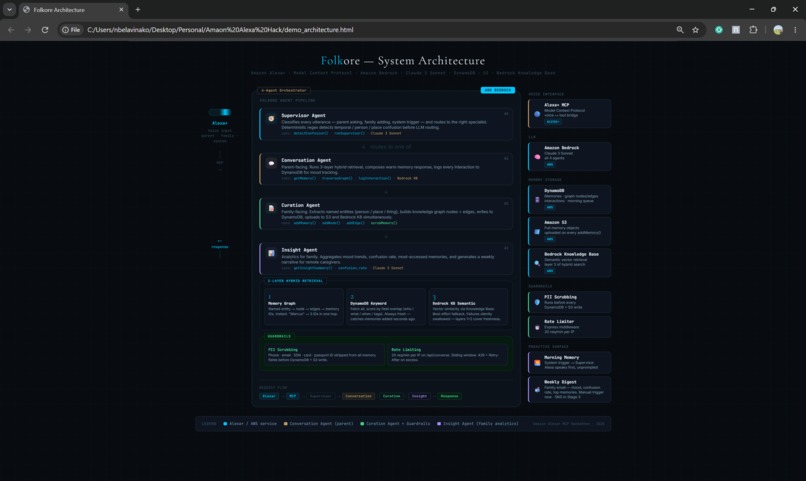Open the Chrome three-dot menu
The height and width of the screenshot is (481, 806).
point(795,30)
